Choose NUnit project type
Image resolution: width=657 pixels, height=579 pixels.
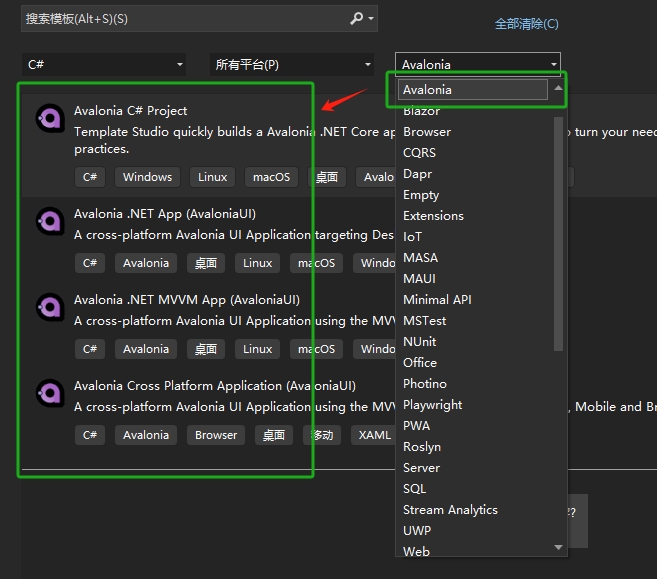point(419,341)
